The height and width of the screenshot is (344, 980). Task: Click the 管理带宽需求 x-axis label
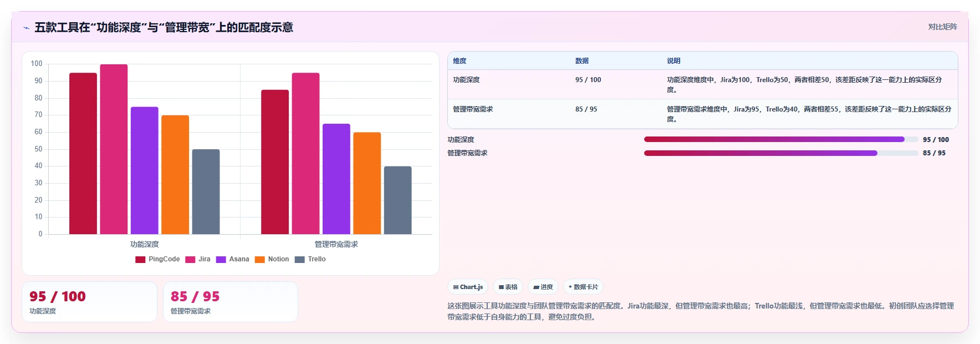coord(336,244)
